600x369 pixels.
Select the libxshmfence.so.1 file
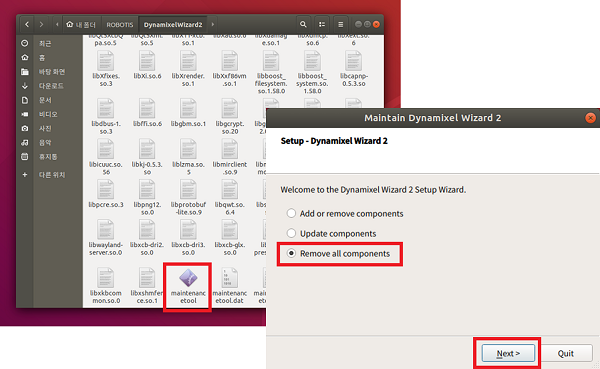(147, 286)
